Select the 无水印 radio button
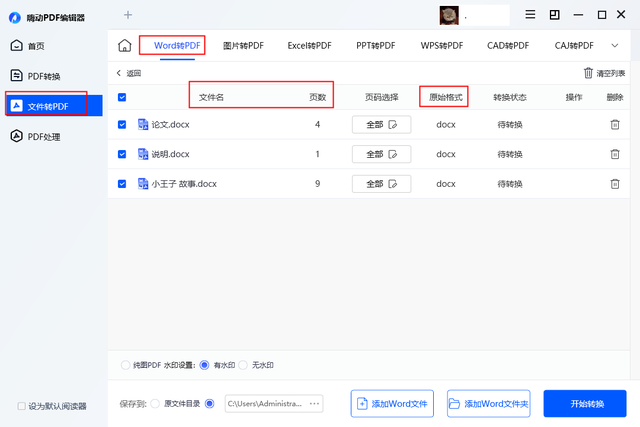The image size is (640, 427). point(243,365)
